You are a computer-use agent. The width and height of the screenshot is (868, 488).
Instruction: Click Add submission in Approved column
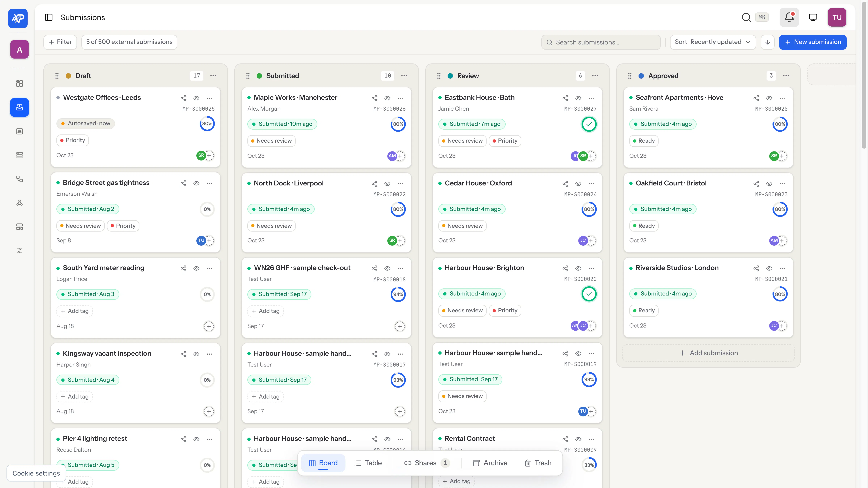[708, 353]
